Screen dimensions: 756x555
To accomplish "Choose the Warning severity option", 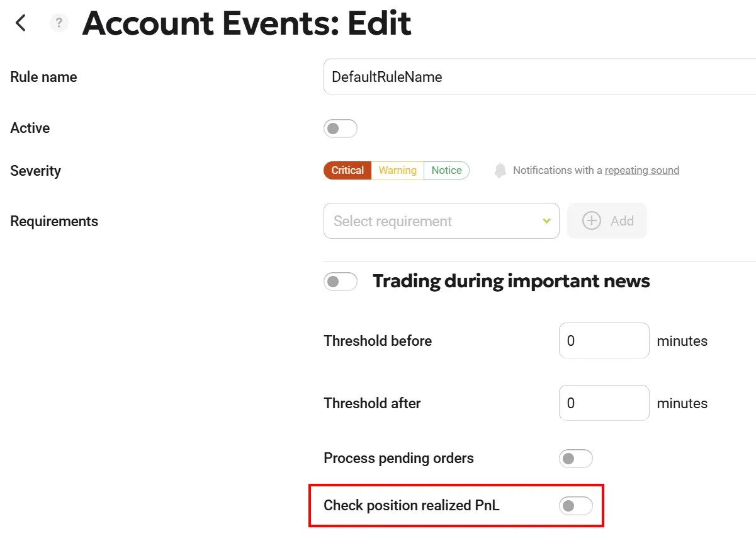I will (x=397, y=170).
